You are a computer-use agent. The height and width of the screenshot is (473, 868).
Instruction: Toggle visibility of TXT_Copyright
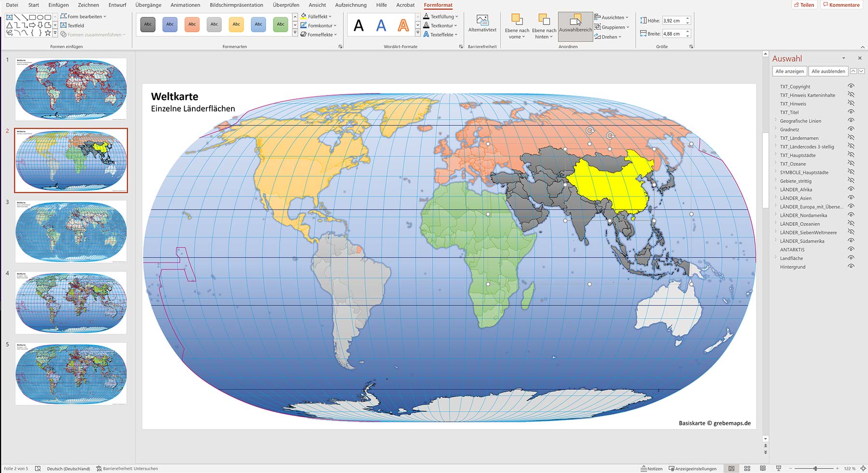pos(851,86)
